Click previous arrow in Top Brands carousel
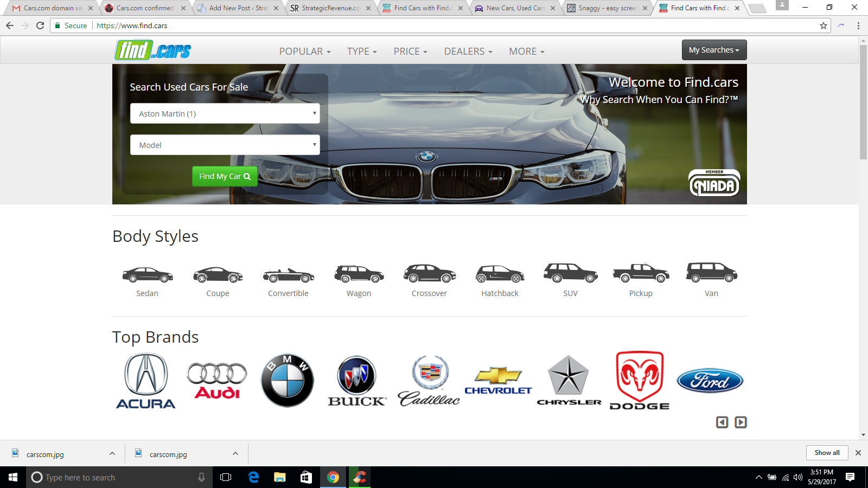The height and width of the screenshot is (488, 868). click(722, 422)
